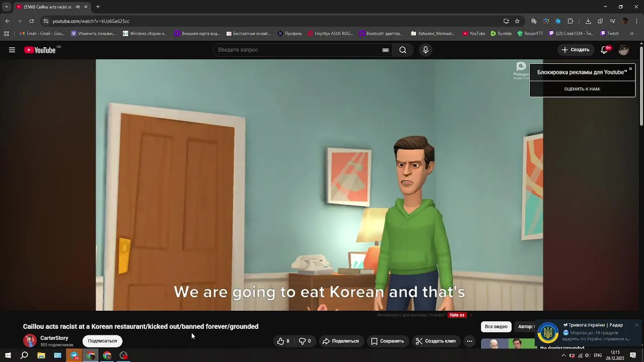Open the YouTube bookmark in bookmarks bar
The height and width of the screenshot is (362, 644).
click(x=474, y=34)
